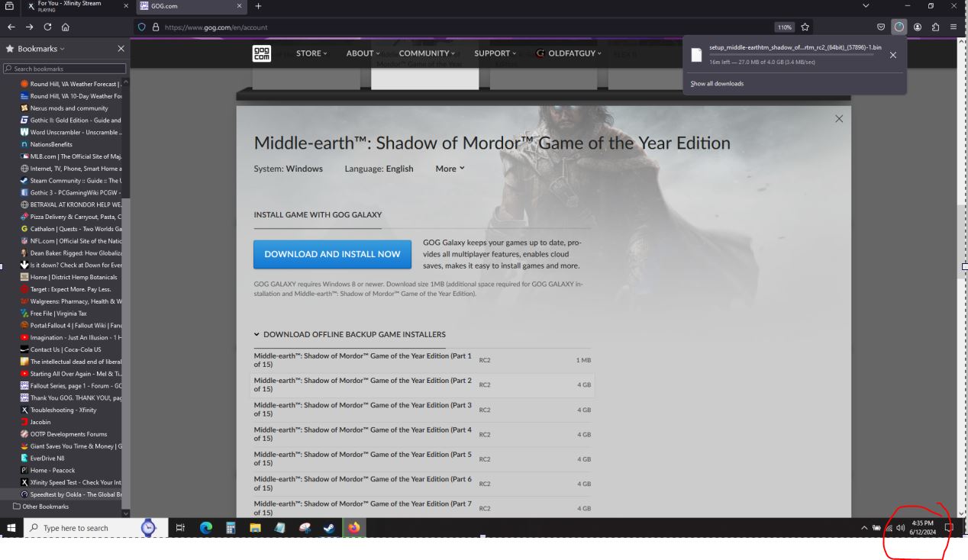Click the tracking protection shield icon
This screenshot has width=968, height=560.
[141, 27]
